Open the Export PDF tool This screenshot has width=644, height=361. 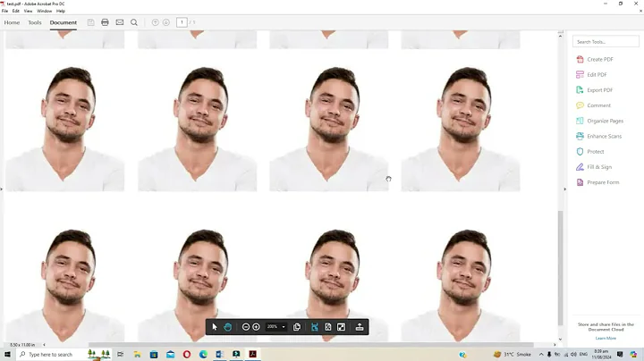click(x=594, y=90)
